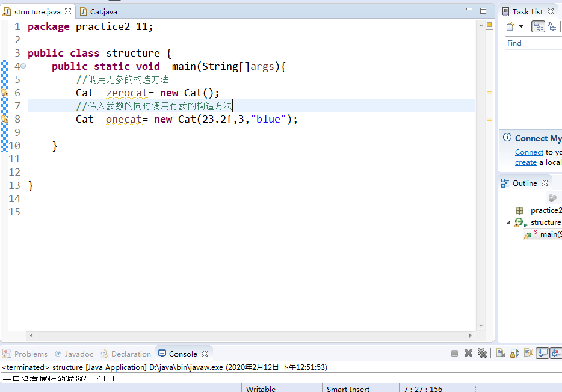Click the package practice2_11 declaration line
562x392 pixels.
tap(90, 27)
